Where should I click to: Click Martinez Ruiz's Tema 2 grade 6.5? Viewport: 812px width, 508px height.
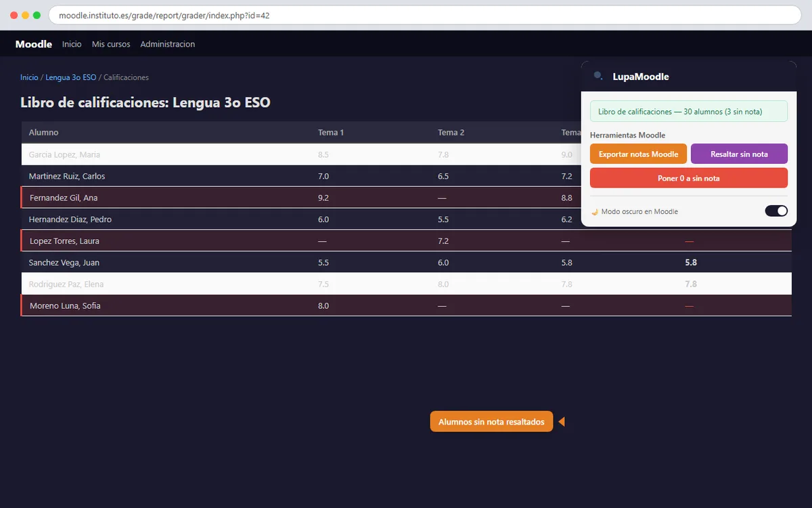(x=443, y=176)
